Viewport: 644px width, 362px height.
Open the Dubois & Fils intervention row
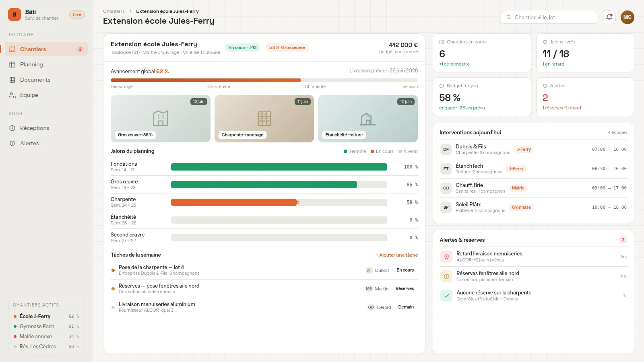coord(533,150)
